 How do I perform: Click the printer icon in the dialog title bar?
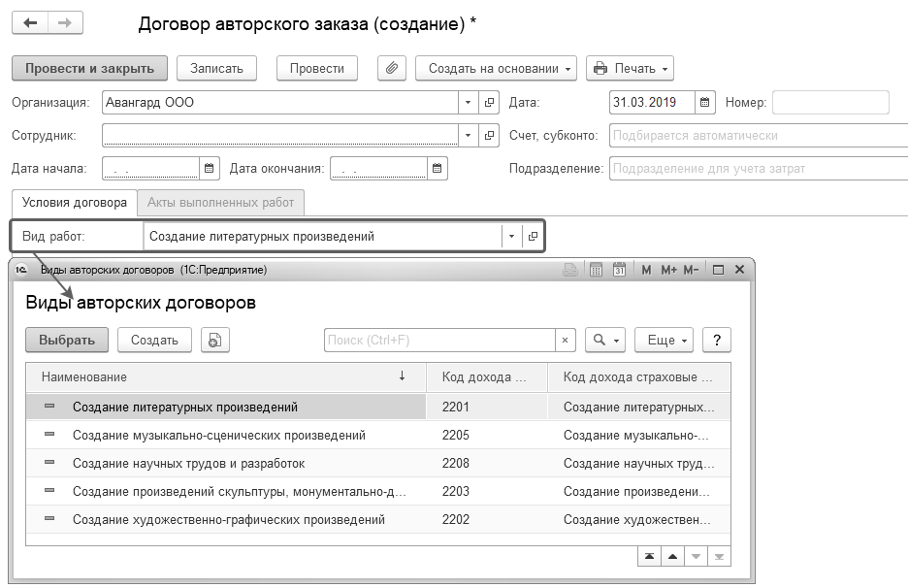[x=570, y=270]
